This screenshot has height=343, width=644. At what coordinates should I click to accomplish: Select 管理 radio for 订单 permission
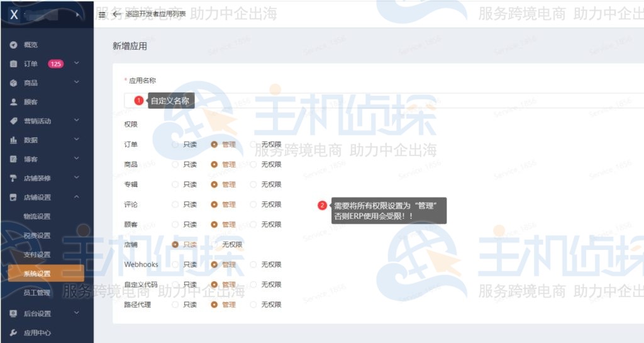(x=214, y=145)
